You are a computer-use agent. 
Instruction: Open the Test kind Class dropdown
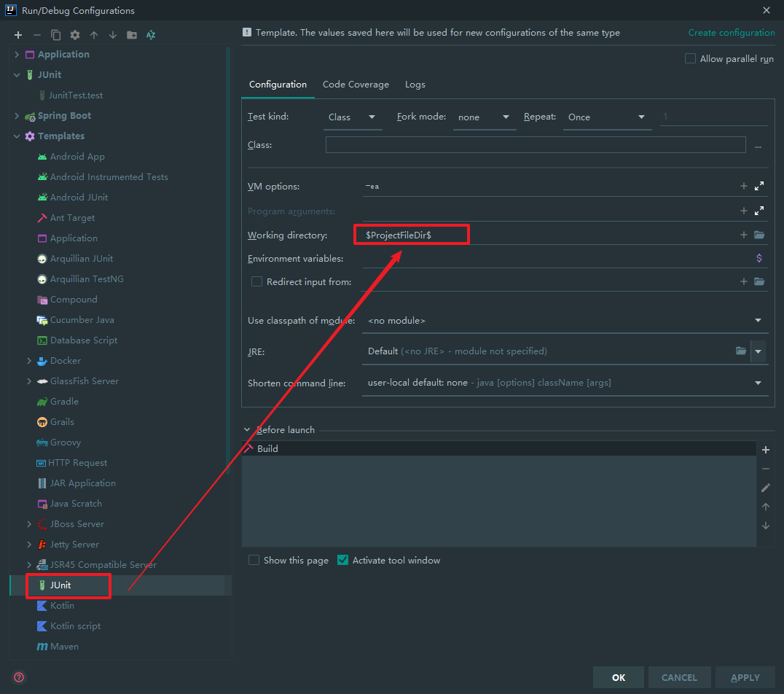tap(353, 117)
